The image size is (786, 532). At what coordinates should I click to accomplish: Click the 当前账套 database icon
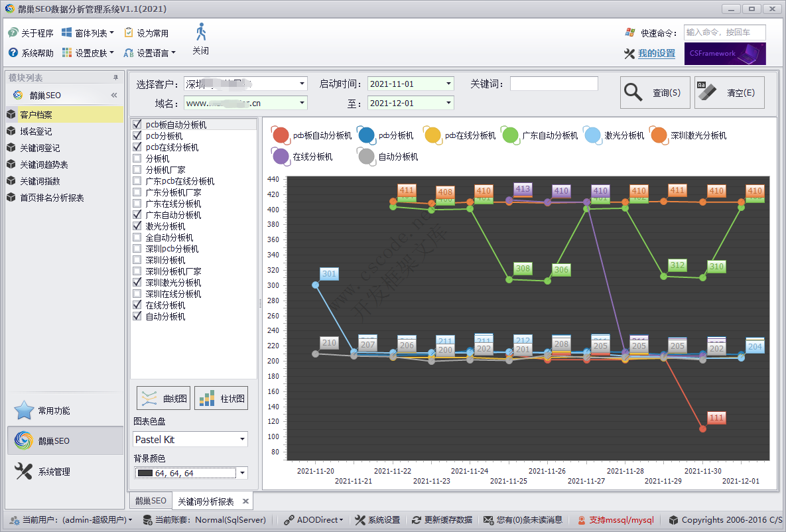148,520
